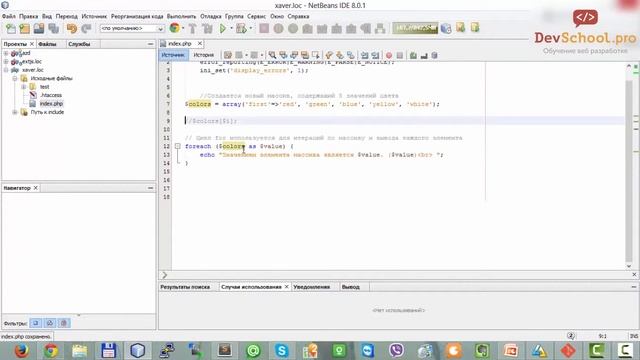Expand the ext js.loc project node

[6, 62]
